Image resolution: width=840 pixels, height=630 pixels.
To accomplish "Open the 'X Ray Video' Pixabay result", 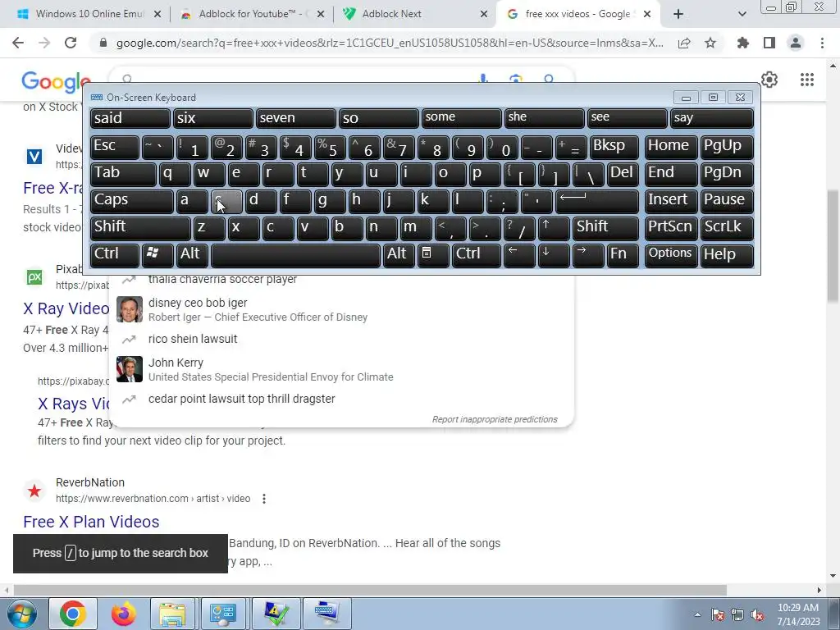I will tap(66, 308).
